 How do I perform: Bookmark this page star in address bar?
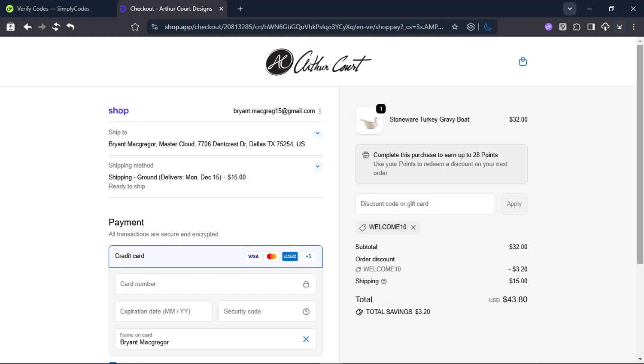point(455,27)
